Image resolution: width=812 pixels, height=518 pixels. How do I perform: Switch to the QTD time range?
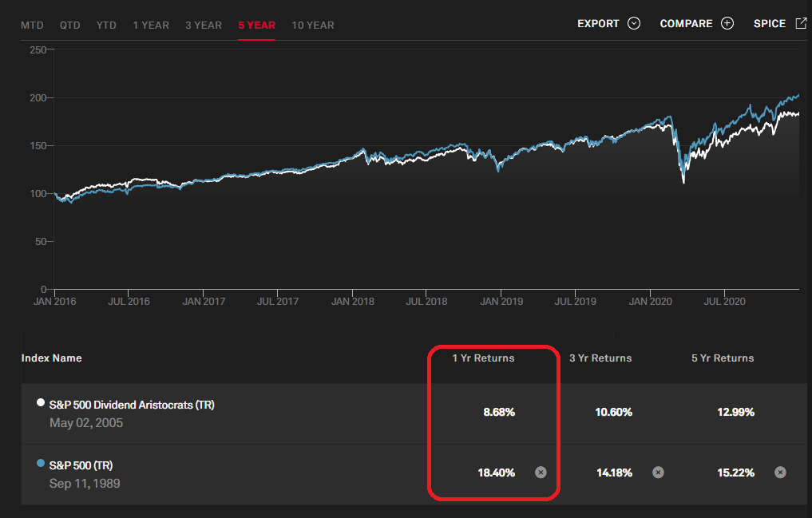(70, 26)
